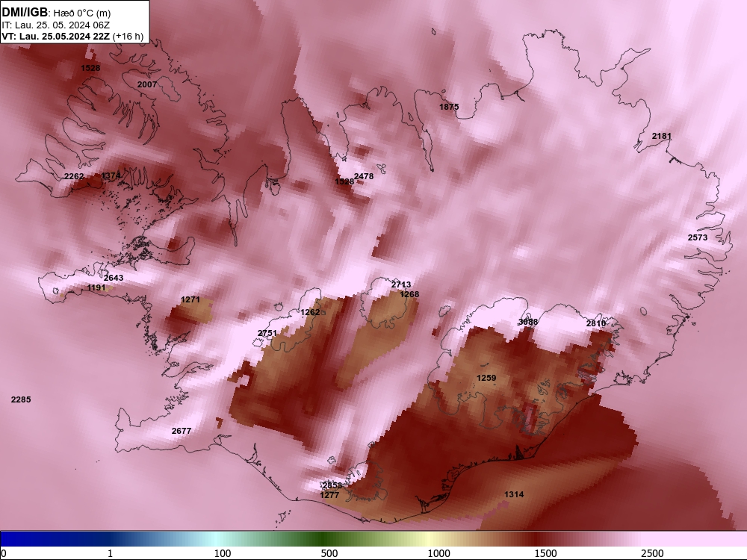The image size is (747, 560).
Task: Click the 2285 height value over the sea
Action: click(x=21, y=399)
